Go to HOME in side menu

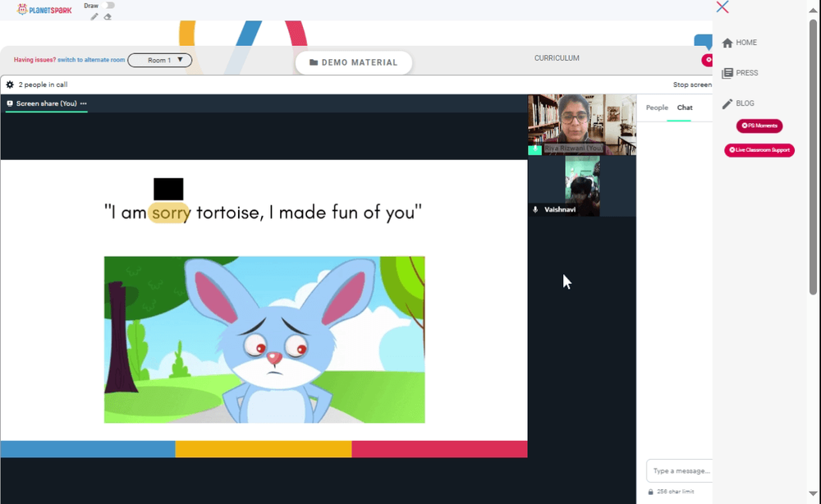[740, 43]
